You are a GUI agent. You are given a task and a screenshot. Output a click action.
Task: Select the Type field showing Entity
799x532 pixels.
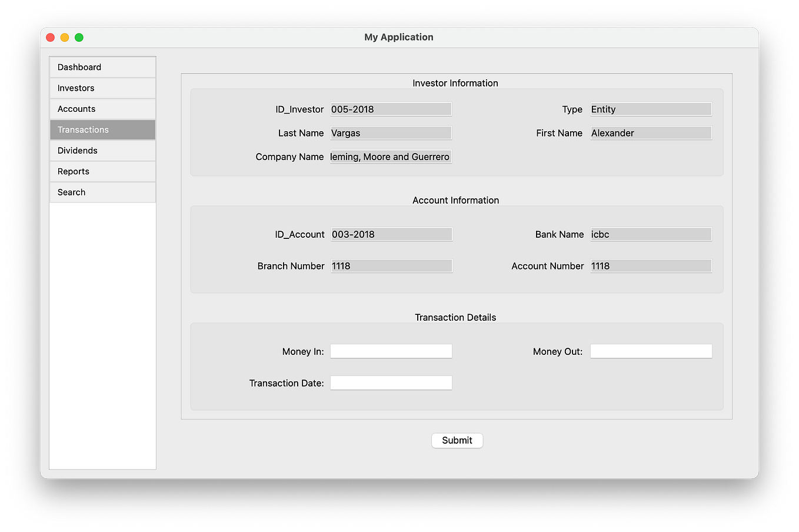(651, 109)
